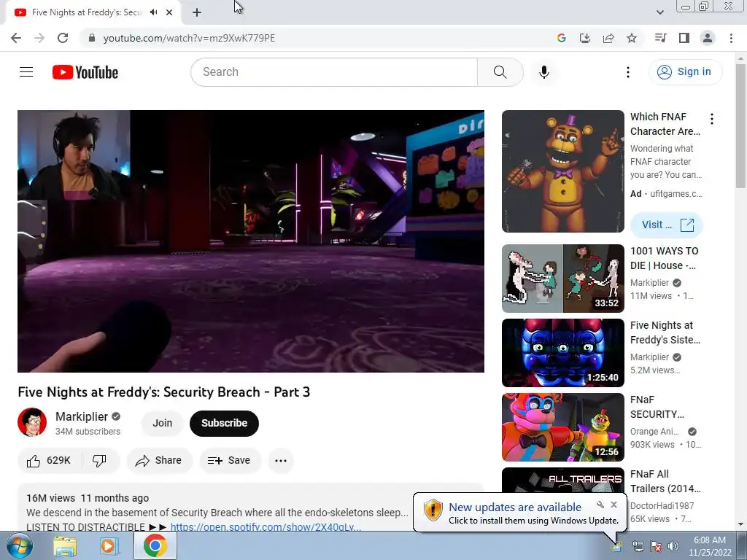The width and height of the screenshot is (747, 560).
Task: Click Chrome taskbar button
Action: point(155,545)
